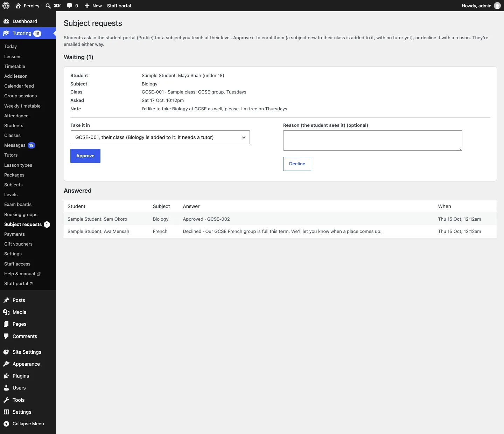Click the Dashboard gauge icon
Screen dimensions: 504x434
click(6, 21)
